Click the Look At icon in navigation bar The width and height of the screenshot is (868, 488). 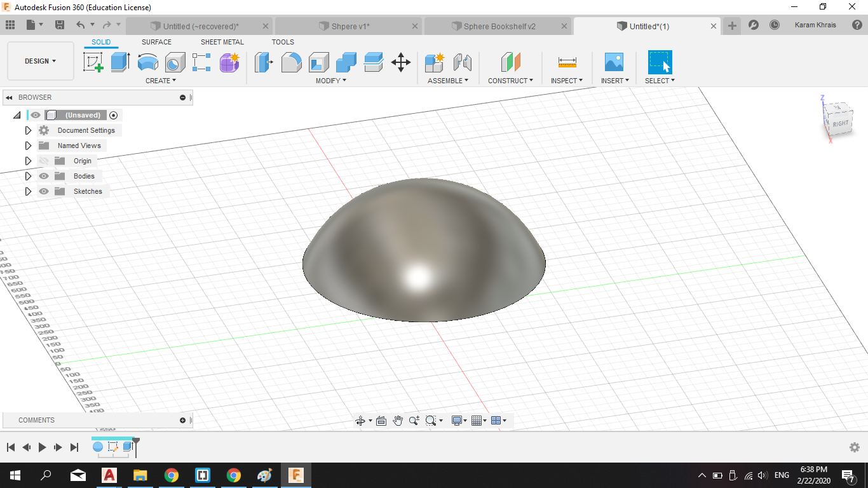(x=381, y=421)
